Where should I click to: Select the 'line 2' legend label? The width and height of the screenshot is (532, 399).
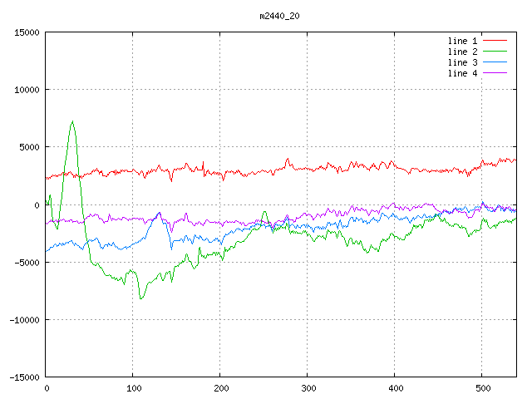click(462, 52)
